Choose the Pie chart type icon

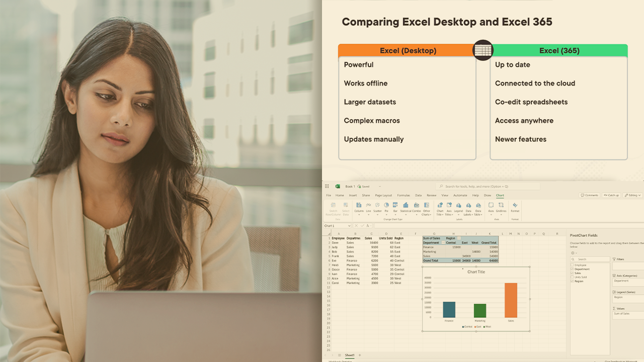point(386,206)
